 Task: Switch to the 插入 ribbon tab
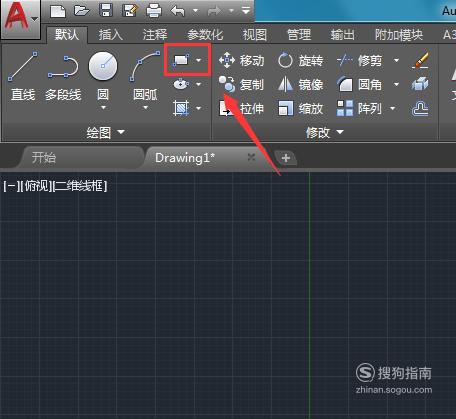point(111,35)
